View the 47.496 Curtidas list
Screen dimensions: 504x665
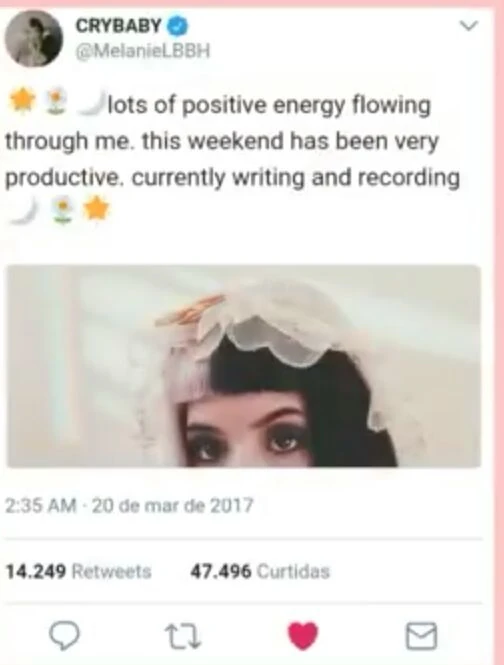(x=260, y=571)
